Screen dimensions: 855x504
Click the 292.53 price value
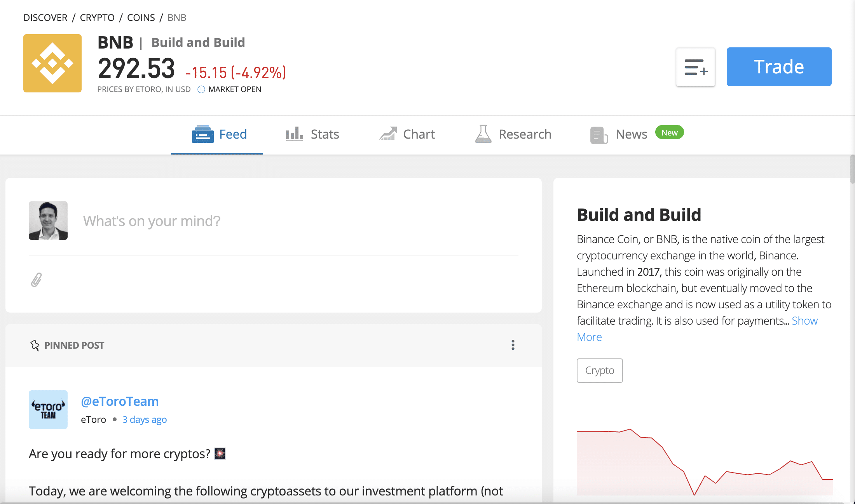pyautogui.click(x=136, y=68)
